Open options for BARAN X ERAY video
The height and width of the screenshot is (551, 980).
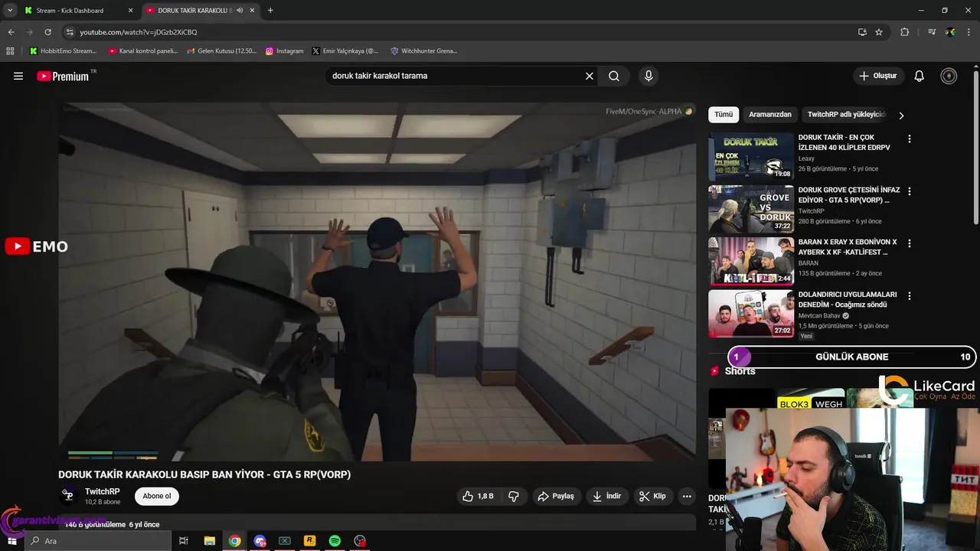click(x=910, y=243)
